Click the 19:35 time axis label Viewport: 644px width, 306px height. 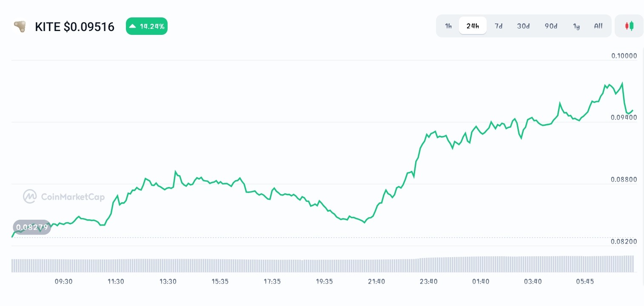point(324,281)
